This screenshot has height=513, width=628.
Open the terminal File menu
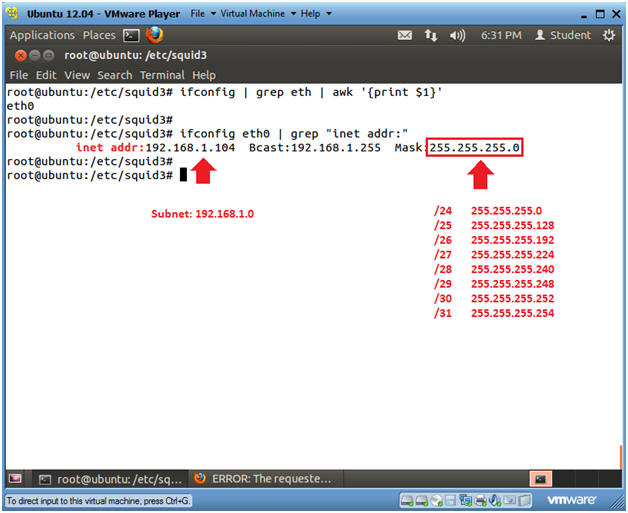pyautogui.click(x=19, y=75)
